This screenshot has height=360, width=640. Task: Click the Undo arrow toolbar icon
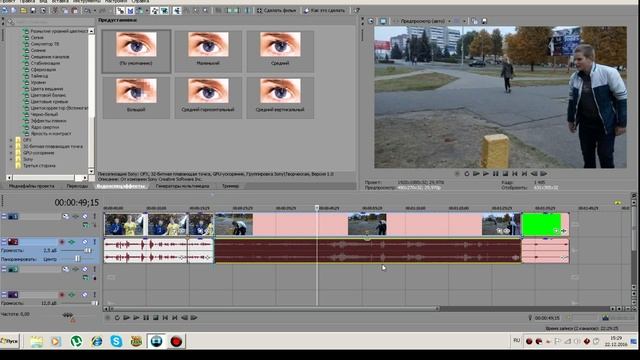tap(87, 10)
